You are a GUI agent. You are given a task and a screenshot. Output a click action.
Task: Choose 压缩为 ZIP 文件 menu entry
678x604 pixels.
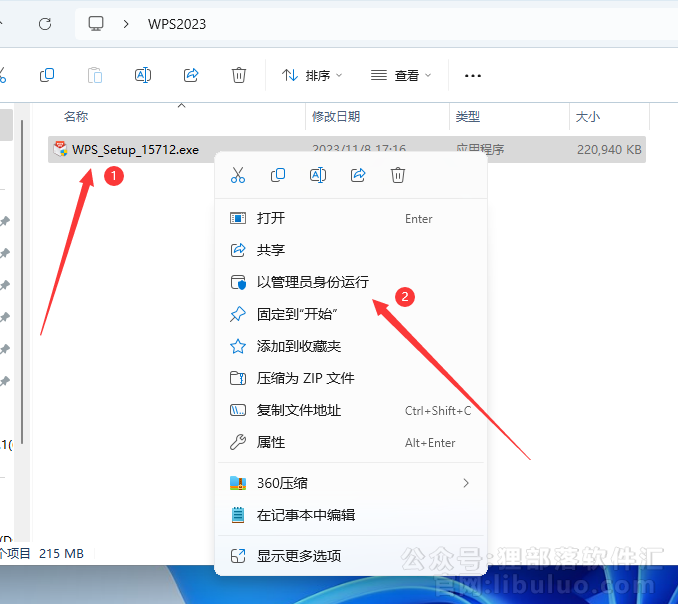[x=351, y=378]
